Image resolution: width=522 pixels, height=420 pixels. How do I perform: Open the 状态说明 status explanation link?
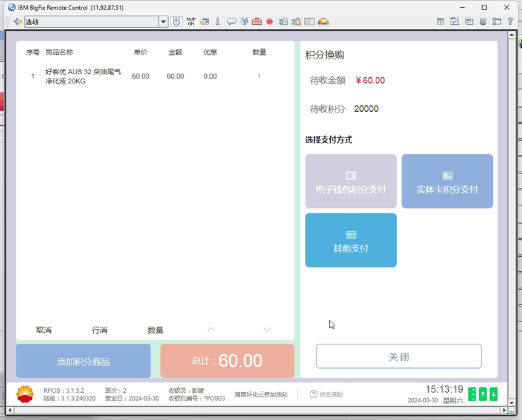(326, 395)
